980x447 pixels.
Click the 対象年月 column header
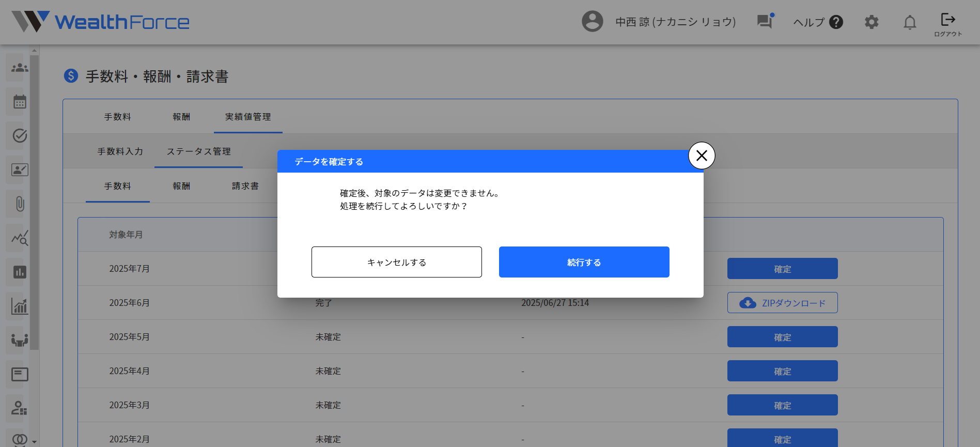(x=126, y=235)
